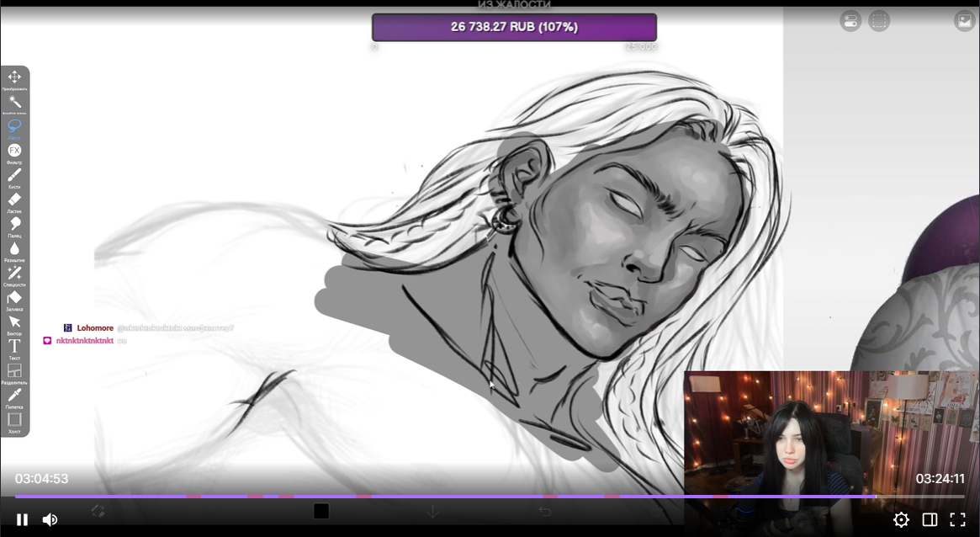This screenshot has height=537, width=980.
Task: Select the Vector arrow (Вектор) tool
Action: click(x=14, y=322)
